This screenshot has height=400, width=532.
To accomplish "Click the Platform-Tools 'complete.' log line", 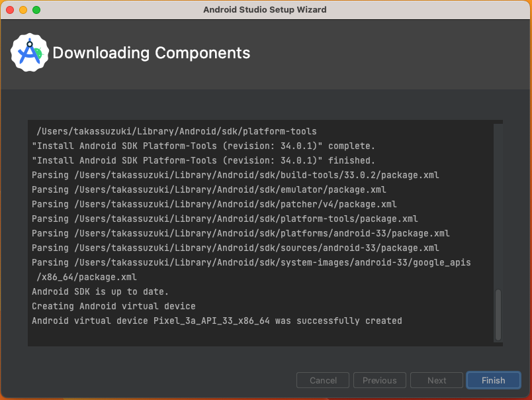I will (x=203, y=146).
